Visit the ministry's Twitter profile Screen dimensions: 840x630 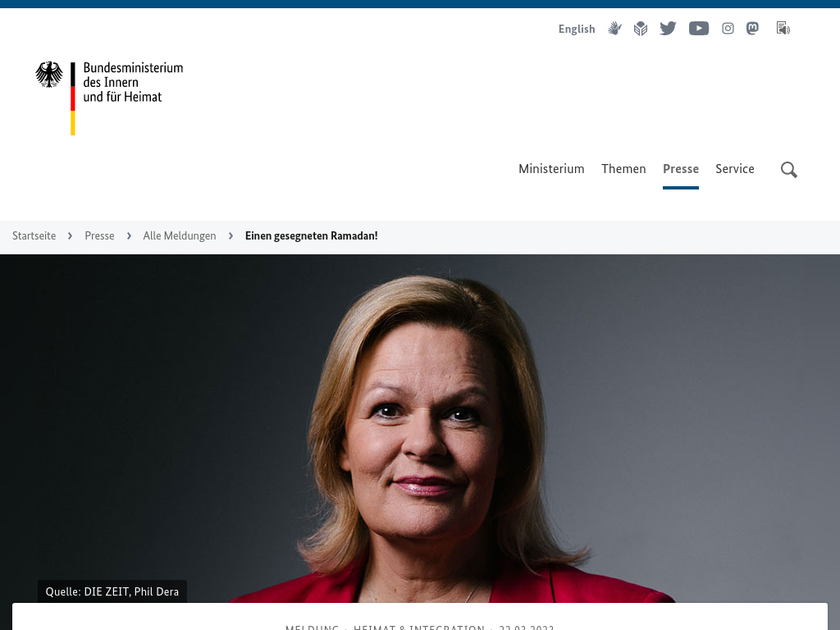point(668,29)
